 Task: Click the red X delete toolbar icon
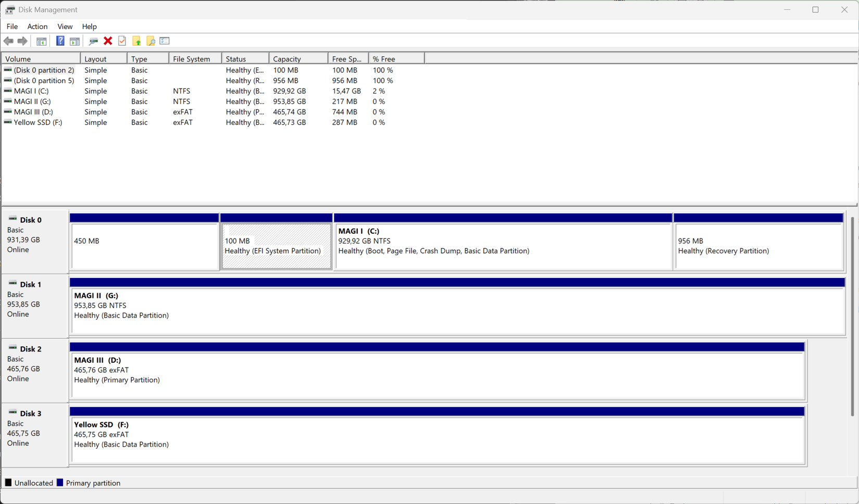pos(108,41)
